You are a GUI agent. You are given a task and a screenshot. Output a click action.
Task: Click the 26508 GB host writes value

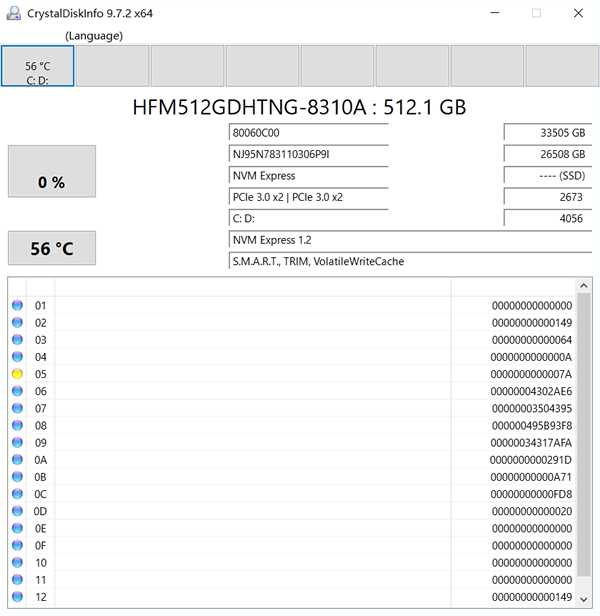[548, 154]
